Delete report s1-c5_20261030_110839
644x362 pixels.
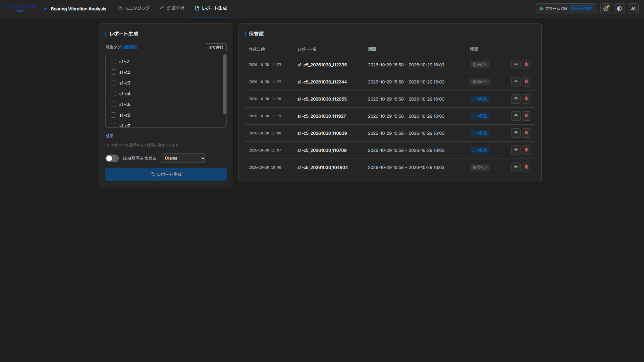527,133
